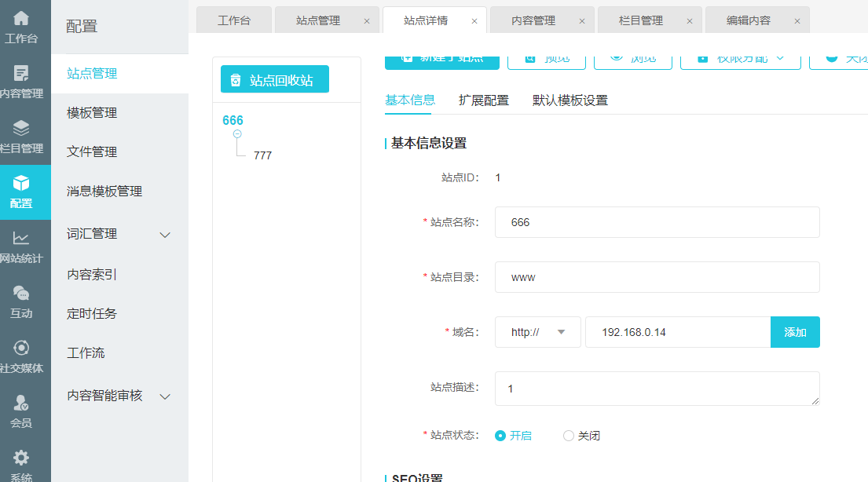Open 网站统计 chart icon

coord(21,239)
